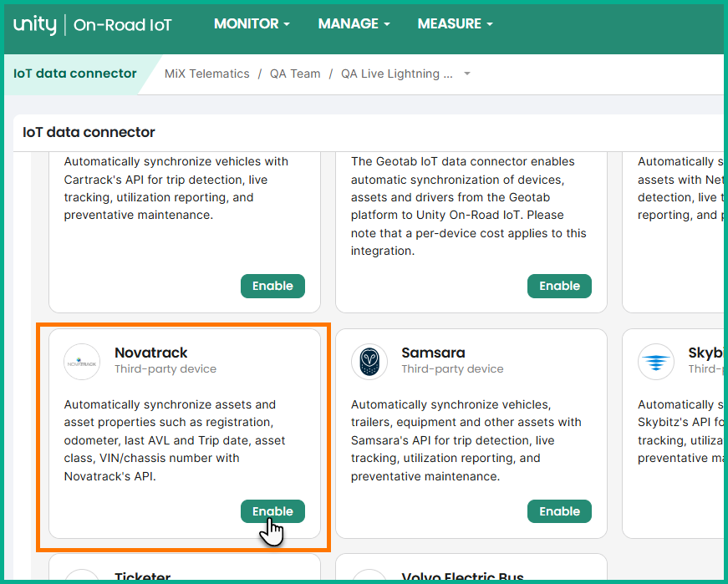Click the Unity logo in the header
728x584 pixels.
point(34,24)
